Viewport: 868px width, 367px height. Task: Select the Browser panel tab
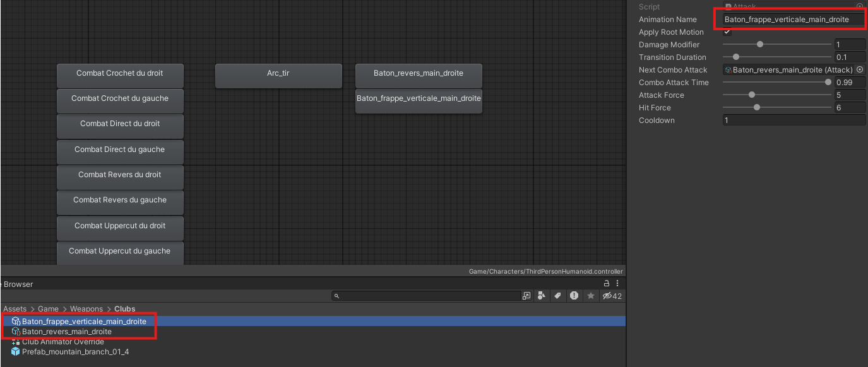click(18, 284)
